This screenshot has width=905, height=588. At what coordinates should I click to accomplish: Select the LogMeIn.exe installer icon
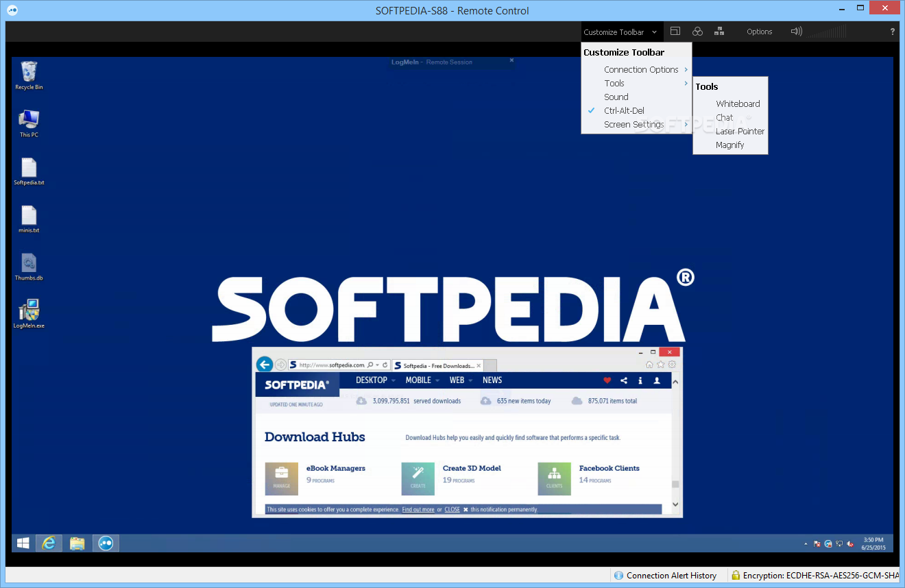[29, 315]
